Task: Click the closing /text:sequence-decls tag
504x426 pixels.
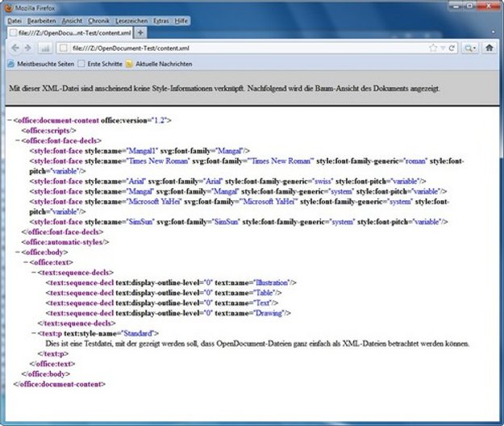Action: point(77,323)
